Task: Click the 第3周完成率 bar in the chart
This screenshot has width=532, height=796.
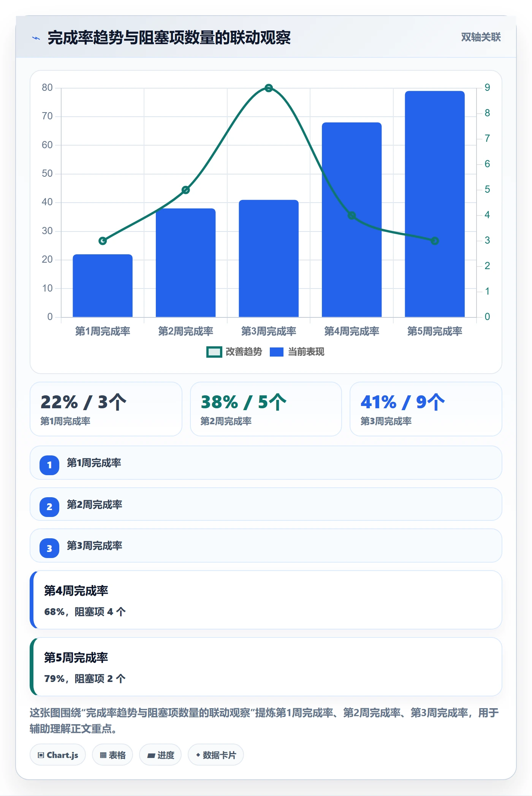Action: click(x=269, y=258)
